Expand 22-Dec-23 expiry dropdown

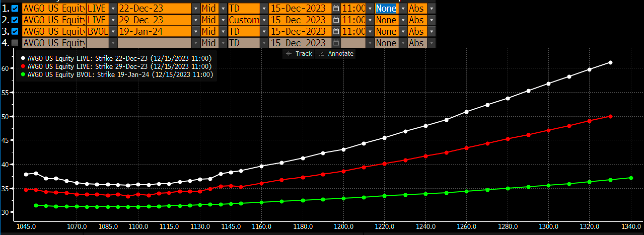click(196, 9)
